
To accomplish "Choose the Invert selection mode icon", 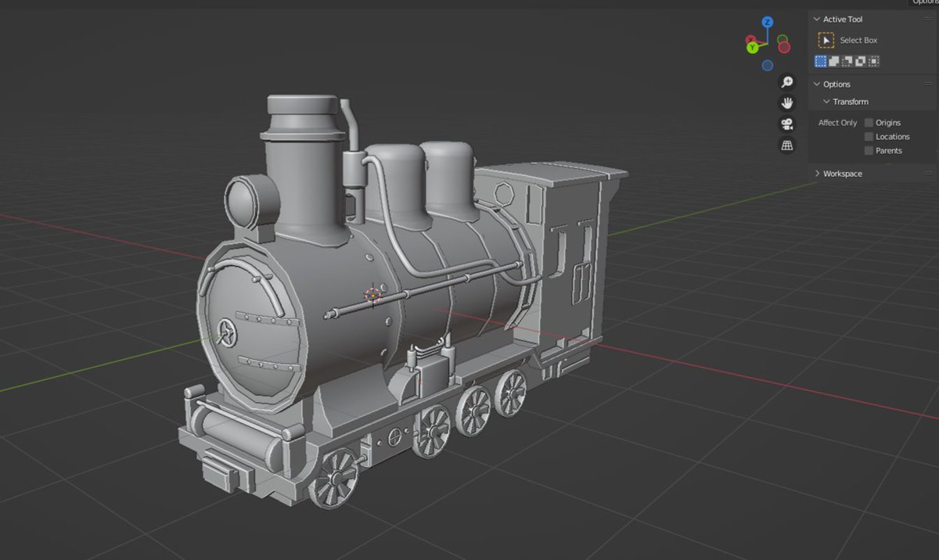I will (861, 61).
